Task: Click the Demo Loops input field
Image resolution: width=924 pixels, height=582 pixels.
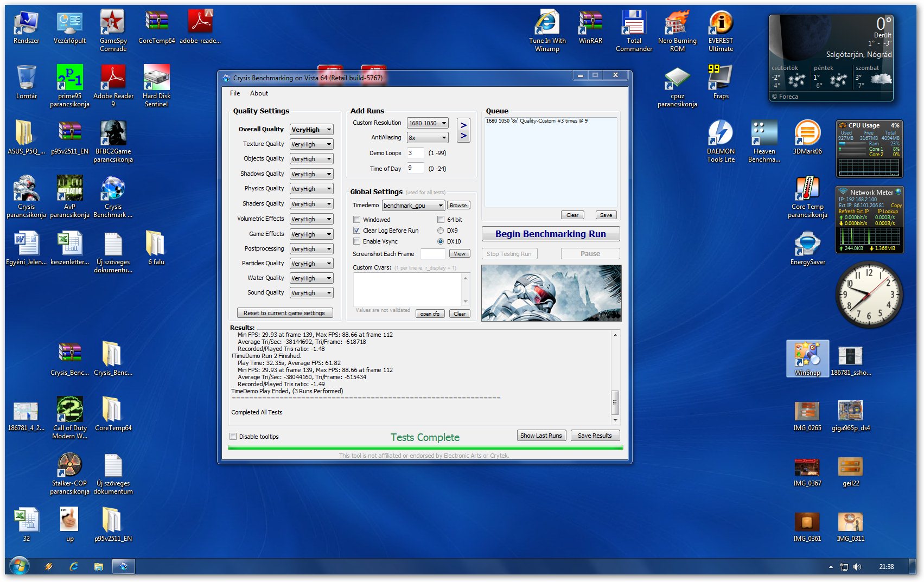Action: tap(415, 154)
